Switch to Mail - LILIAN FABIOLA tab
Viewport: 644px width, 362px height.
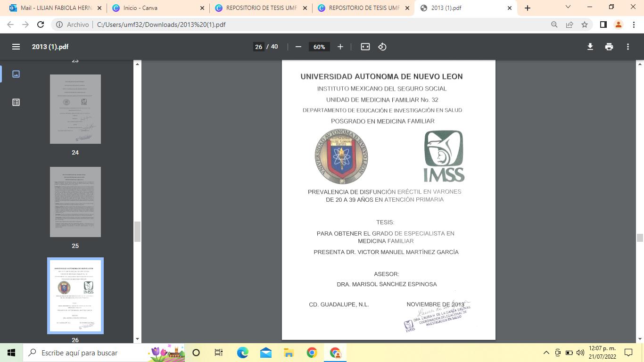tap(54, 8)
